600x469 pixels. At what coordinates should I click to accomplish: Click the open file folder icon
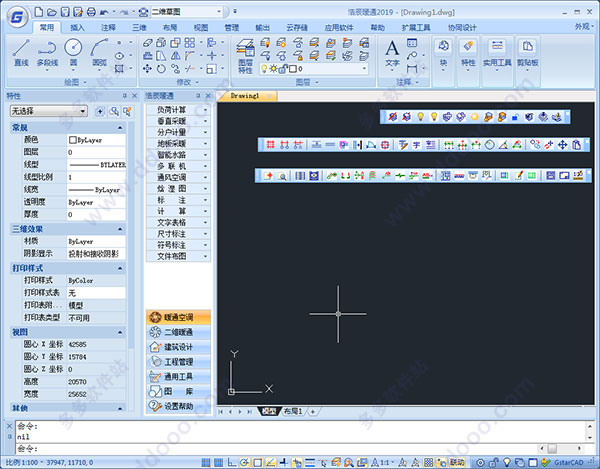(52, 12)
